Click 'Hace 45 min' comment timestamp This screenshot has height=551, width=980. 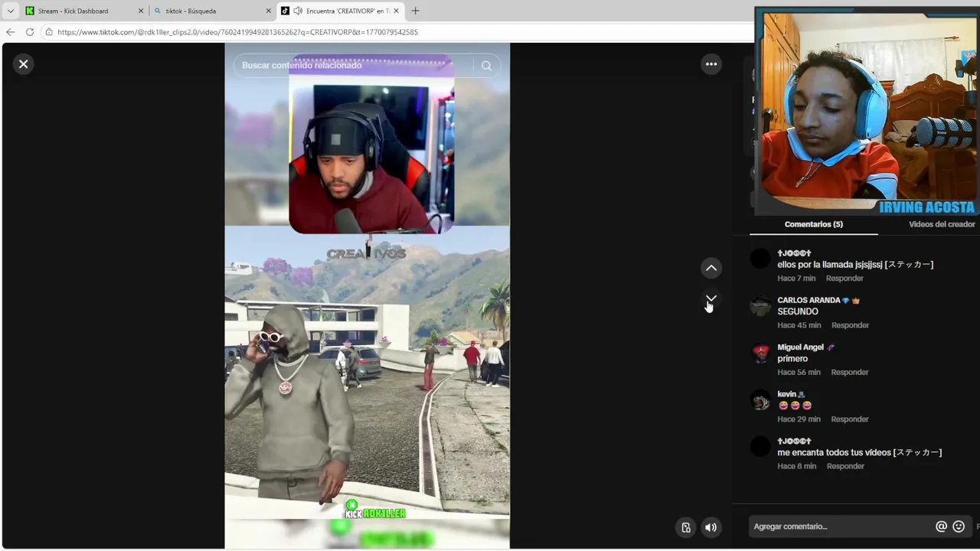pos(799,325)
